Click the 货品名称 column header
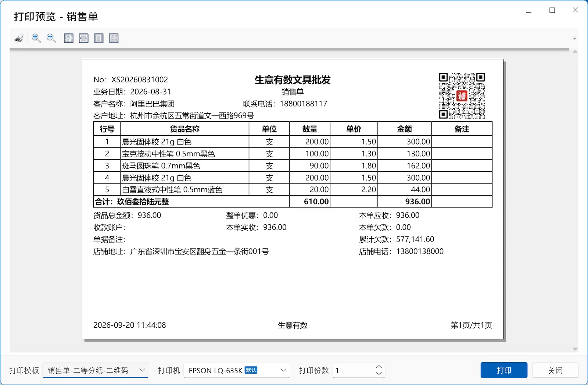 tap(184, 129)
